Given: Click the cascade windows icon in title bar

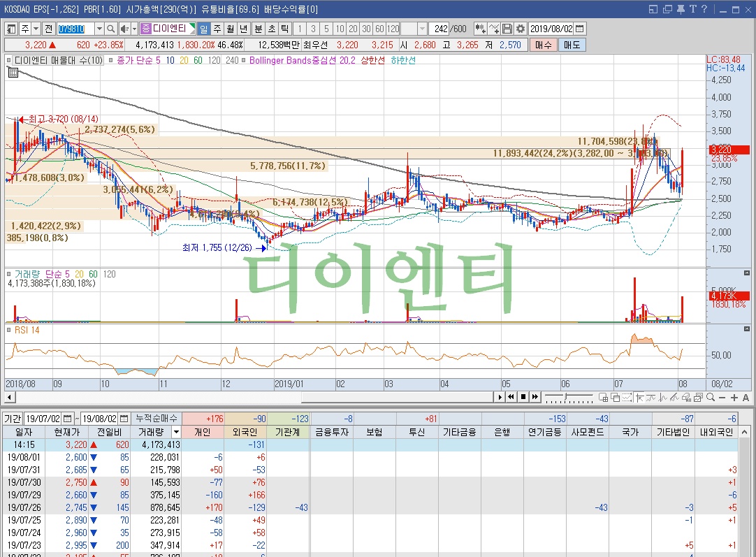Looking at the screenshot, I should [x=667, y=9].
